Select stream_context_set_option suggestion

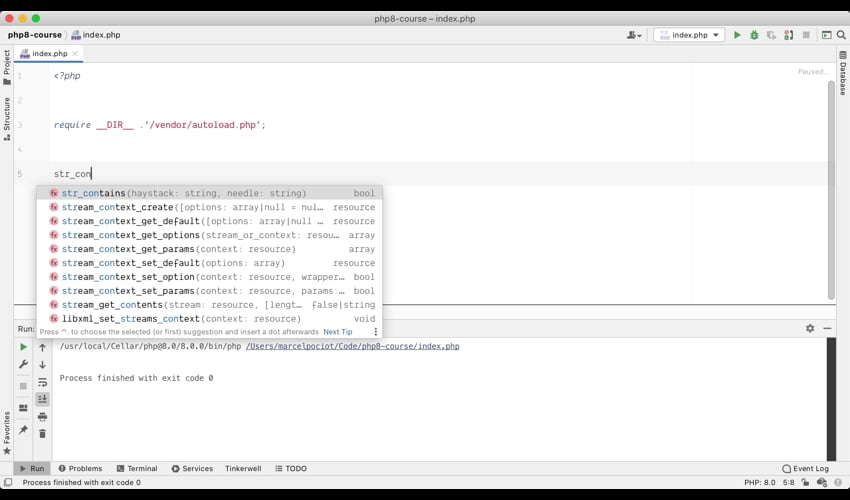pyautogui.click(x=209, y=277)
